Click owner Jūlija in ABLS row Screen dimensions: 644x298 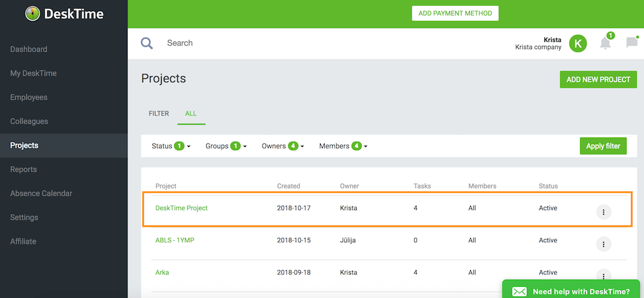[x=348, y=241]
